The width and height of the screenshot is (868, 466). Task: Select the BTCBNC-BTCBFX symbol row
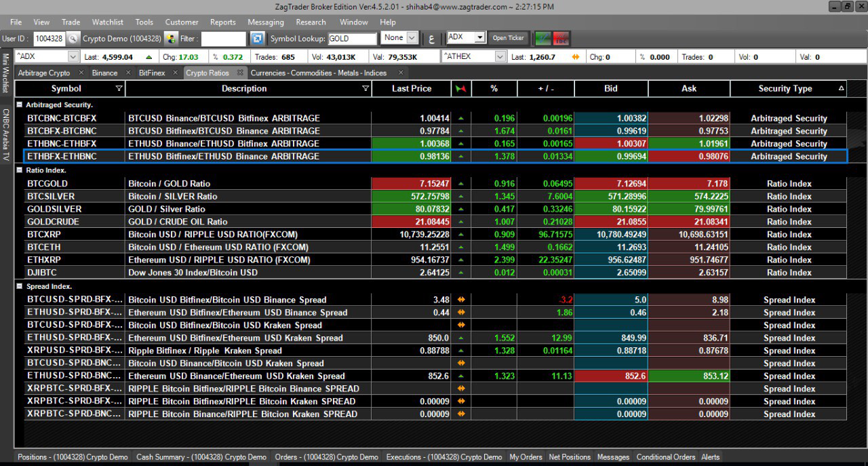click(x=436, y=118)
